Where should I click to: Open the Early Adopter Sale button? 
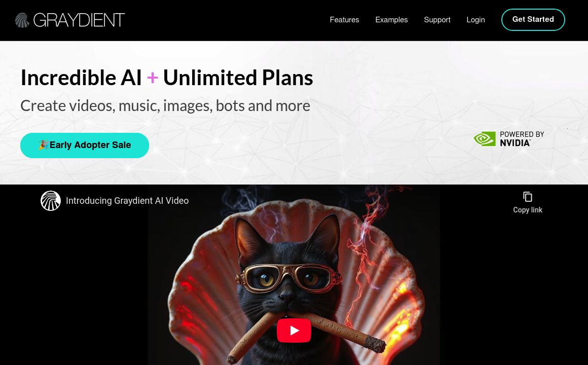point(84,145)
